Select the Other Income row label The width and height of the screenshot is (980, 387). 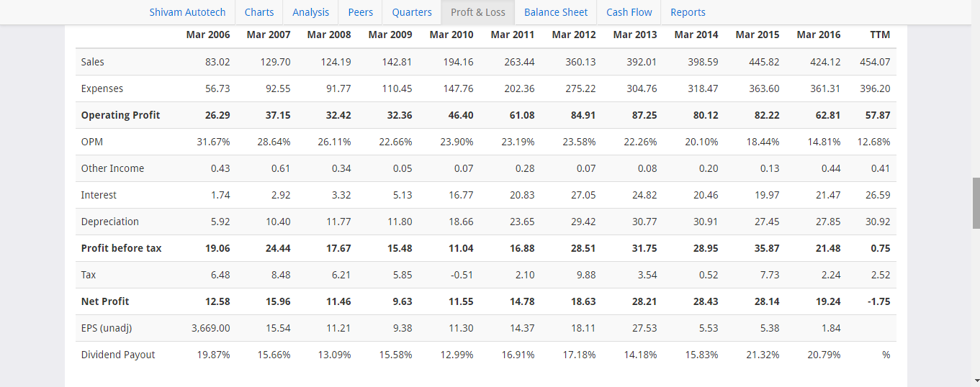(112, 168)
